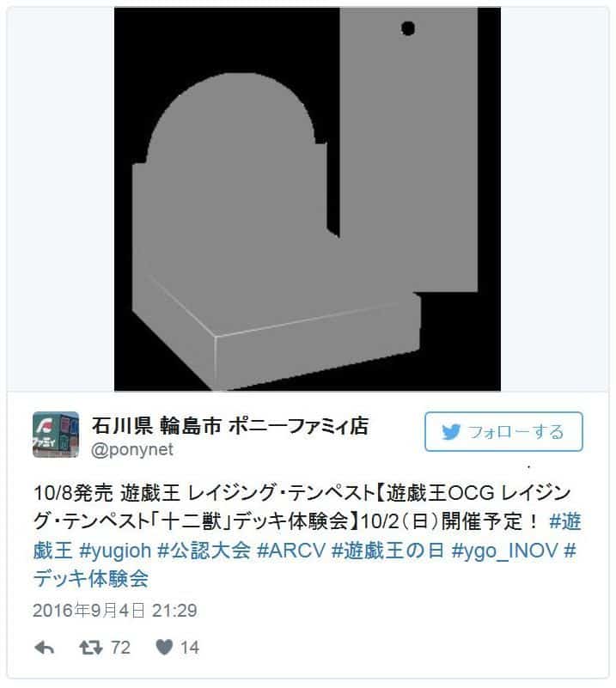Open the #公認大会 hashtag

204,551
